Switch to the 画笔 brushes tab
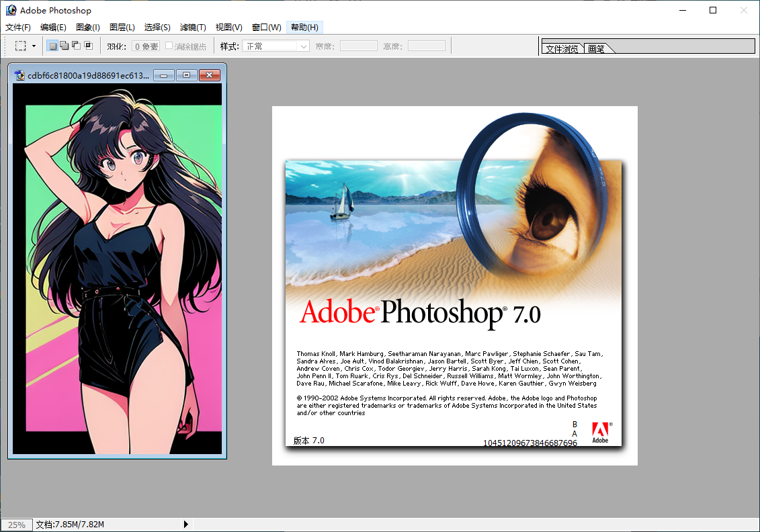Image resolution: width=760 pixels, height=532 pixels. 597,49
